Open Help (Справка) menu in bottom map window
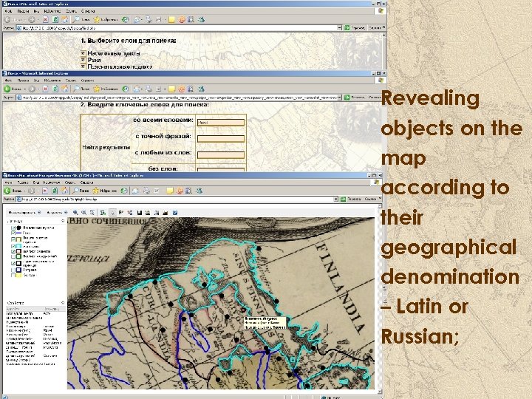The height and width of the screenshot is (399, 532). (x=87, y=183)
